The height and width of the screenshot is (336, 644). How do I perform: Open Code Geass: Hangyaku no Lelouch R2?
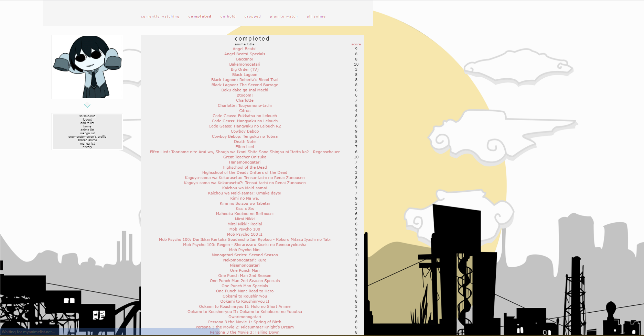[245, 126]
